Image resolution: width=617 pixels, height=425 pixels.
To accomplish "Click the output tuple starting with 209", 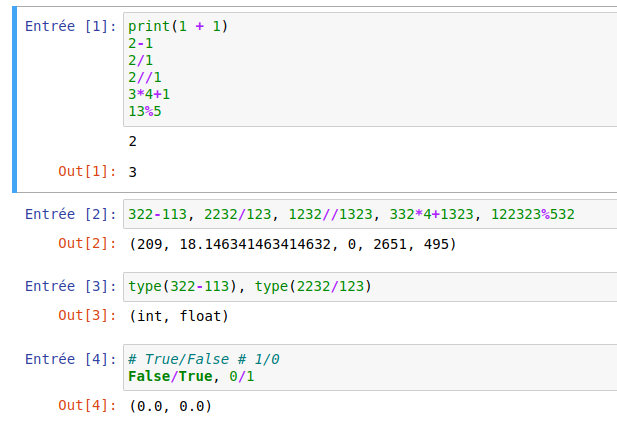I will coord(292,244).
